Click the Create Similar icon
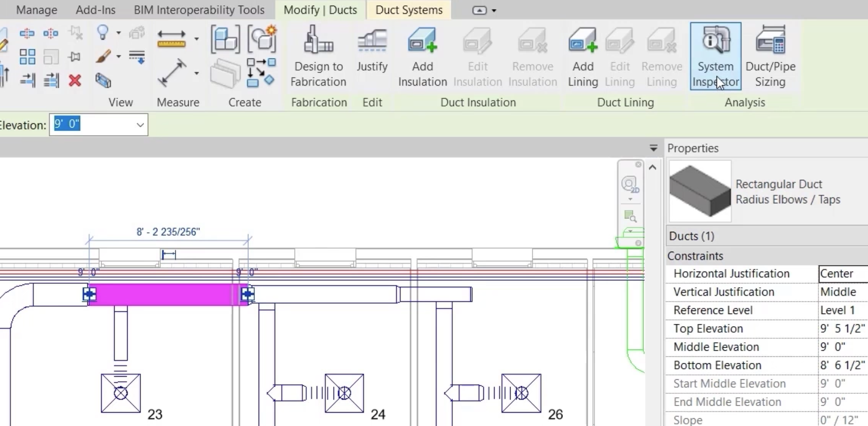The height and width of the screenshot is (426, 868). (261, 73)
